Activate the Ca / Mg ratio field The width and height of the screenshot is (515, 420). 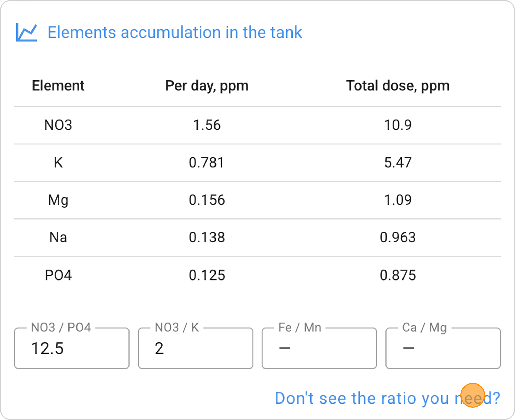(x=443, y=348)
